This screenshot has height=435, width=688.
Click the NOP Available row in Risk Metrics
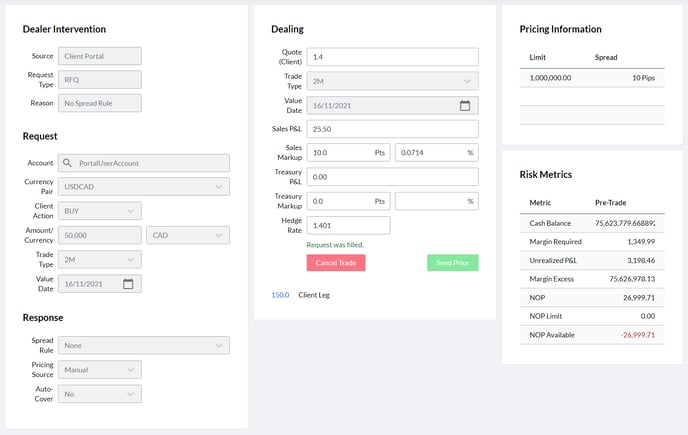point(591,334)
